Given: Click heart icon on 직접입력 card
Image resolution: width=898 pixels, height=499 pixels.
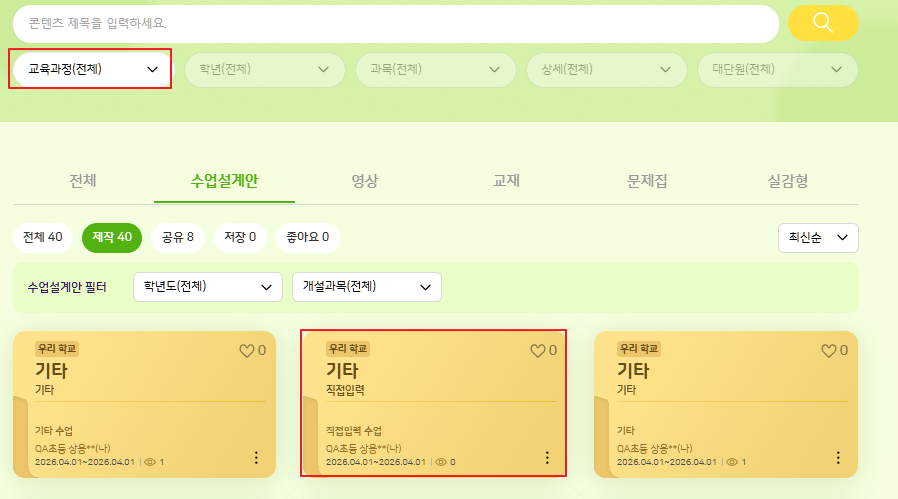Looking at the screenshot, I should (x=537, y=351).
